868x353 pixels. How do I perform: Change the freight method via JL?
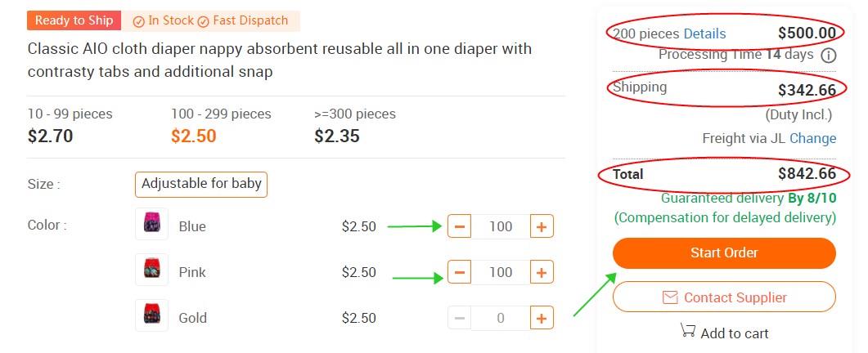(812, 138)
